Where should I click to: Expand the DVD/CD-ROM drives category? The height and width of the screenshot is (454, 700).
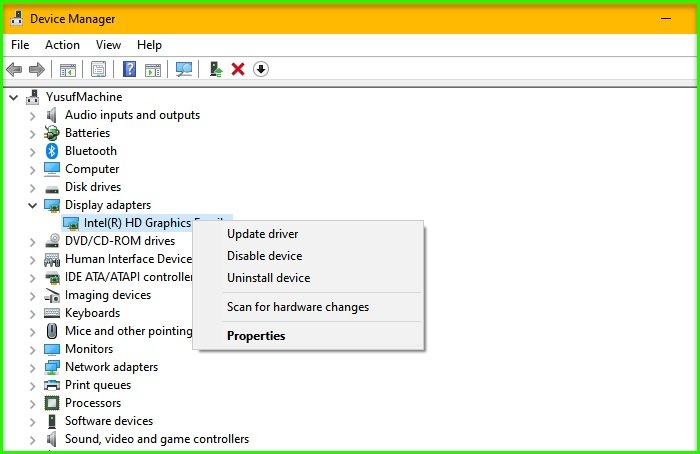33,242
